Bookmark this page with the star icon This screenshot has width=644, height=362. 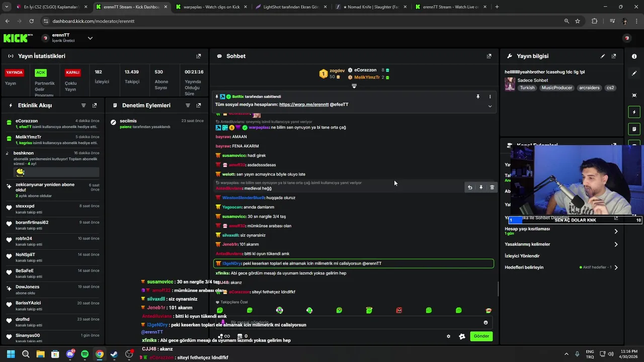578,21
